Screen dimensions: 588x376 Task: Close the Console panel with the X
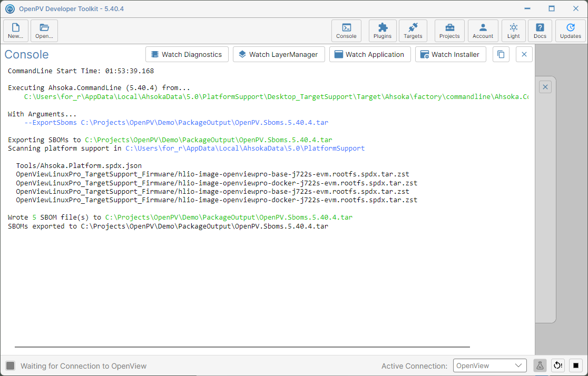[x=524, y=54]
